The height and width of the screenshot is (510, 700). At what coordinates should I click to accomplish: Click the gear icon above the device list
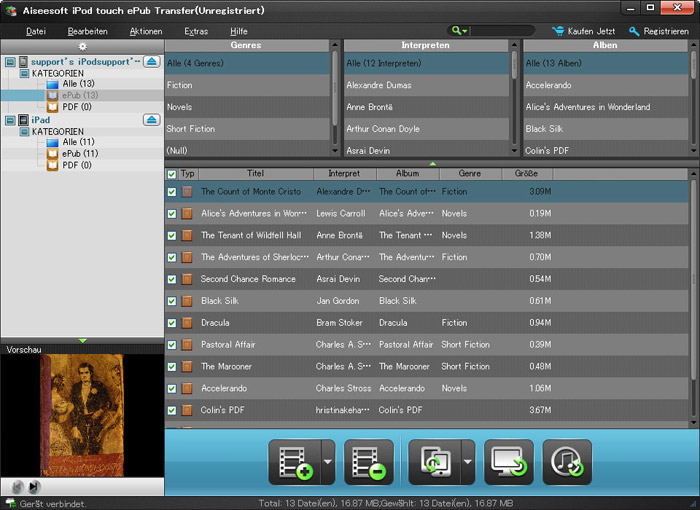[x=82, y=46]
